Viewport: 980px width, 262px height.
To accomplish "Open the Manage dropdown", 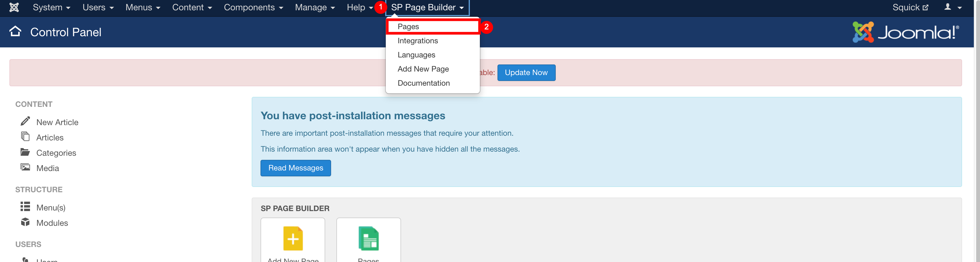I will point(315,7).
